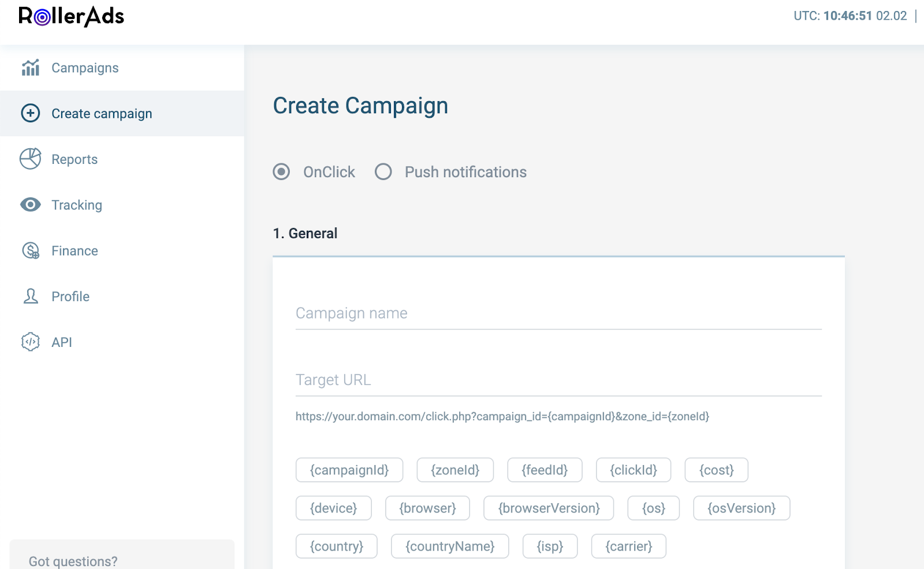Click the RollerAds logo
This screenshot has width=924, height=569.
coord(72,16)
